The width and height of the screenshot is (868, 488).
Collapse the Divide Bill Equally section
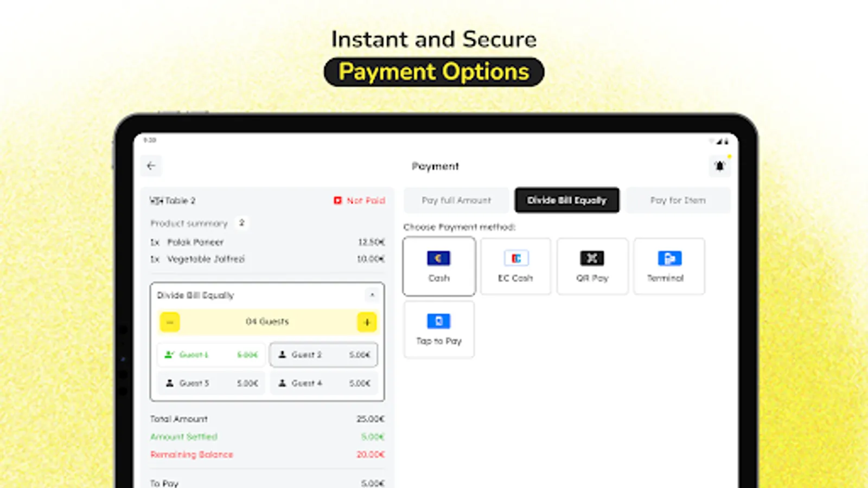click(x=372, y=295)
